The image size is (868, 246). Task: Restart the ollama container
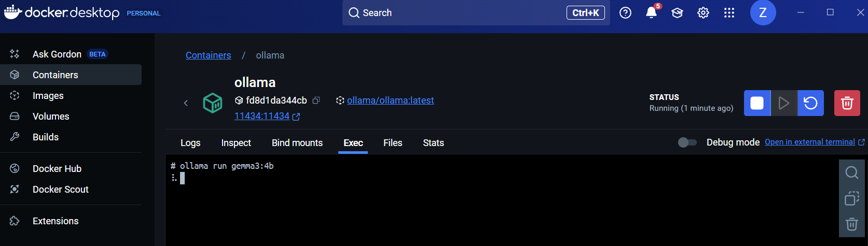(x=810, y=103)
